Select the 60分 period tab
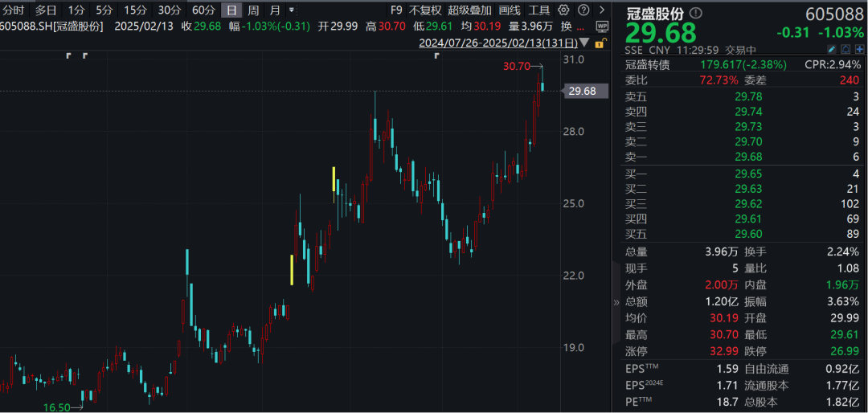 (203, 10)
